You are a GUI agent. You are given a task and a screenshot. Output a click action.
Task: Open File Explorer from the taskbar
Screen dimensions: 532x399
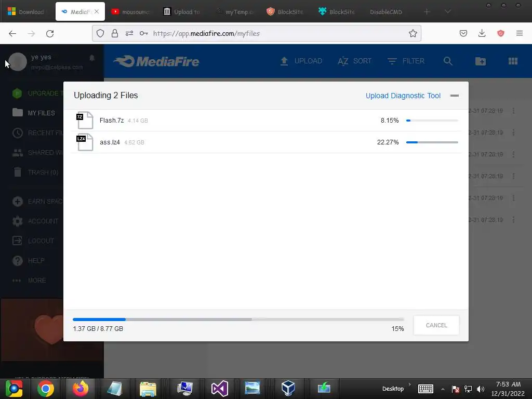[x=148, y=389]
